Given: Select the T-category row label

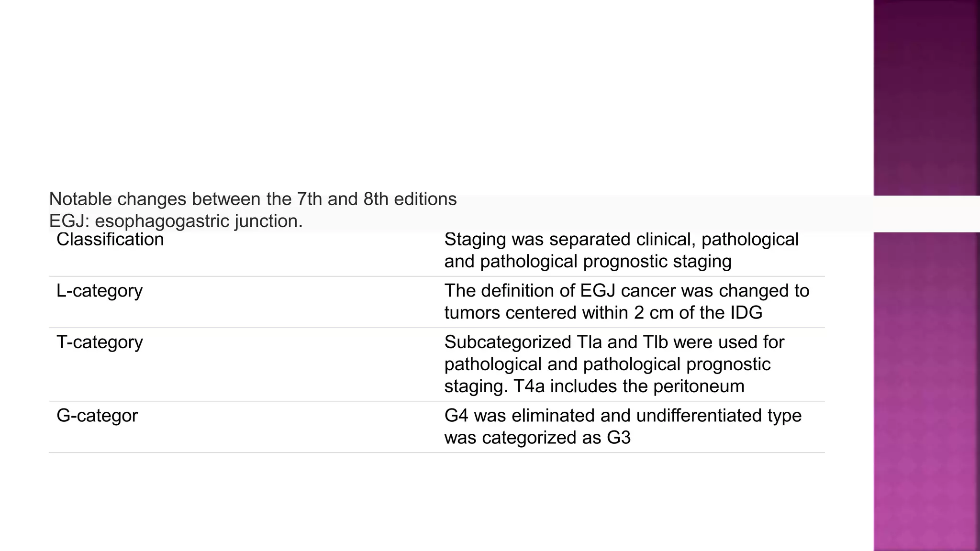Looking at the screenshot, I should [x=100, y=342].
